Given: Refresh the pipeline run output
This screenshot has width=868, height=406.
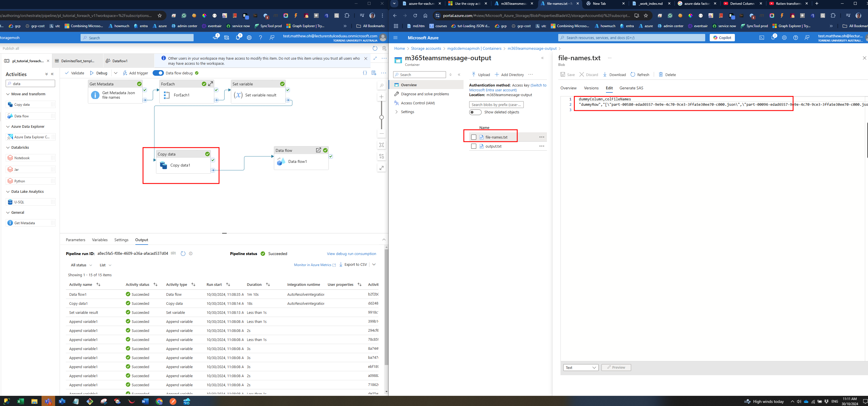Looking at the screenshot, I should pos(183,254).
